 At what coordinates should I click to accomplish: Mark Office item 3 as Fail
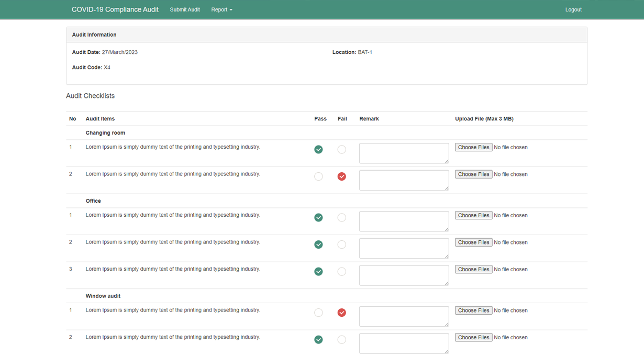click(341, 272)
